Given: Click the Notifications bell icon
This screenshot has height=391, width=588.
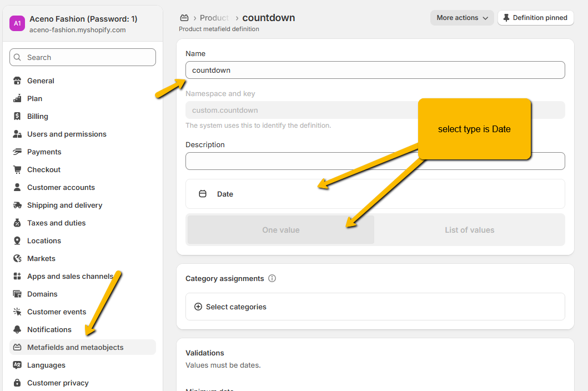Looking at the screenshot, I should click(17, 329).
